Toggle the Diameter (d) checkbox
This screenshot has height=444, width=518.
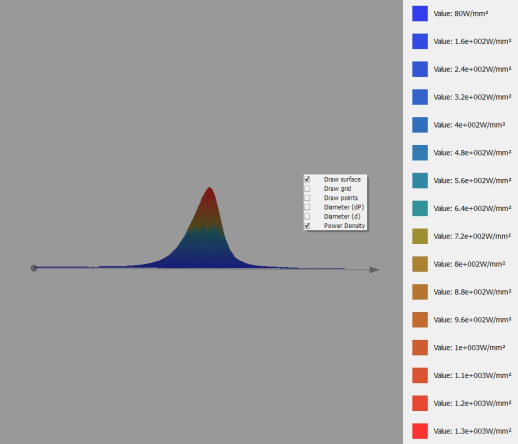click(307, 216)
